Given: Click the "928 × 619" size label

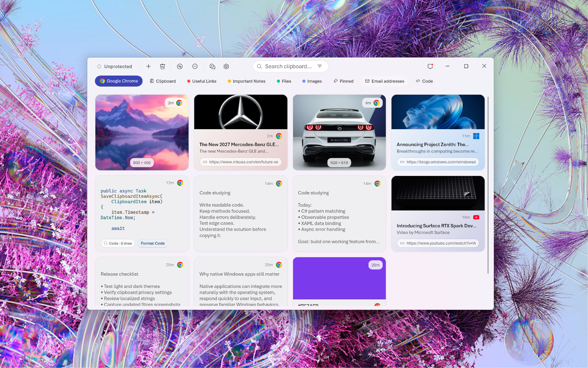Looking at the screenshot, I should 339,163.
